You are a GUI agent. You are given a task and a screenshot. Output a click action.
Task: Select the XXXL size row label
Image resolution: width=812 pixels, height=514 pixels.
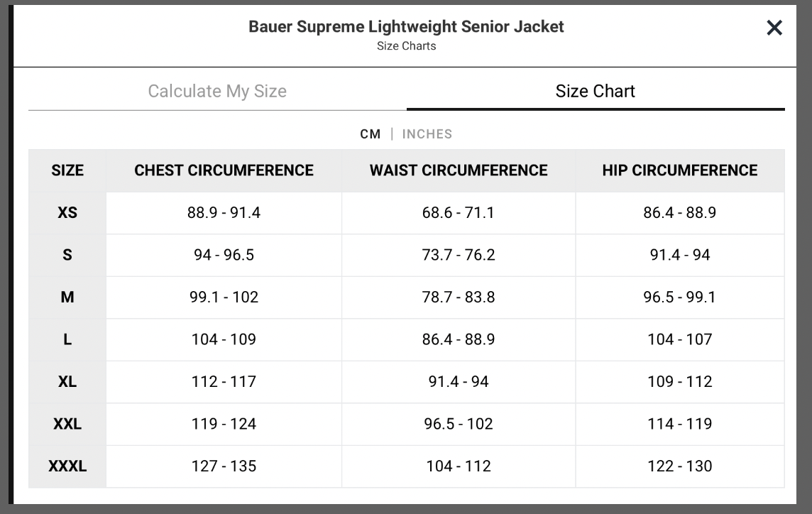point(67,466)
